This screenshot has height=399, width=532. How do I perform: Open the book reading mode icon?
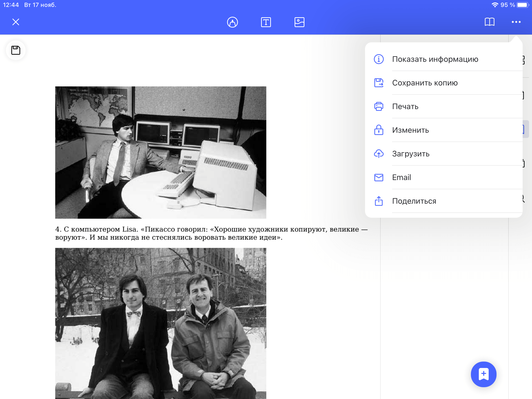pos(489,22)
